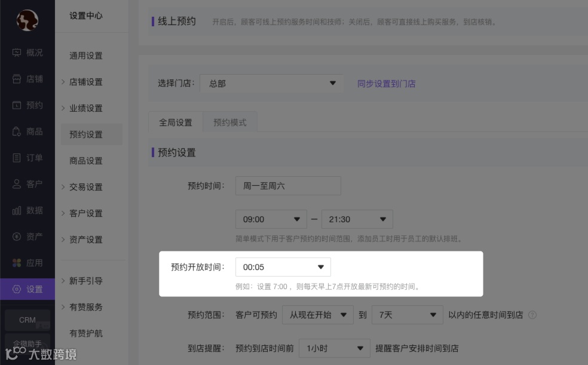Image resolution: width=588 pixels, height=365 pixels.
Task: Click the 周一至周六 booking days field
Action: pos(288,186)
